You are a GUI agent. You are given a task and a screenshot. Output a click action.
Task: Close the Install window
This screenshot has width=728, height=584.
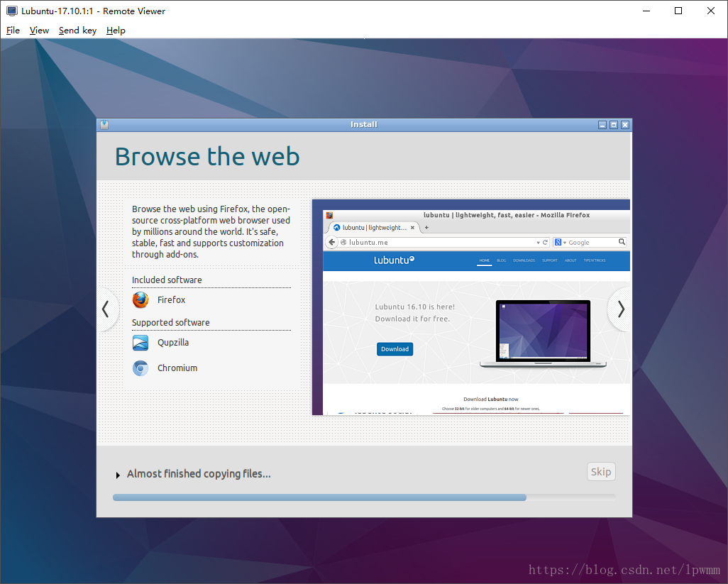[x=625, y=125]
